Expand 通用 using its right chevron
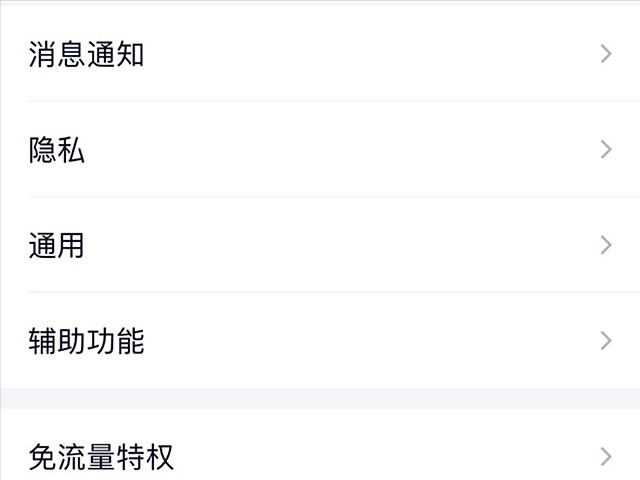The image size is (640, 480). coord(606,245)
